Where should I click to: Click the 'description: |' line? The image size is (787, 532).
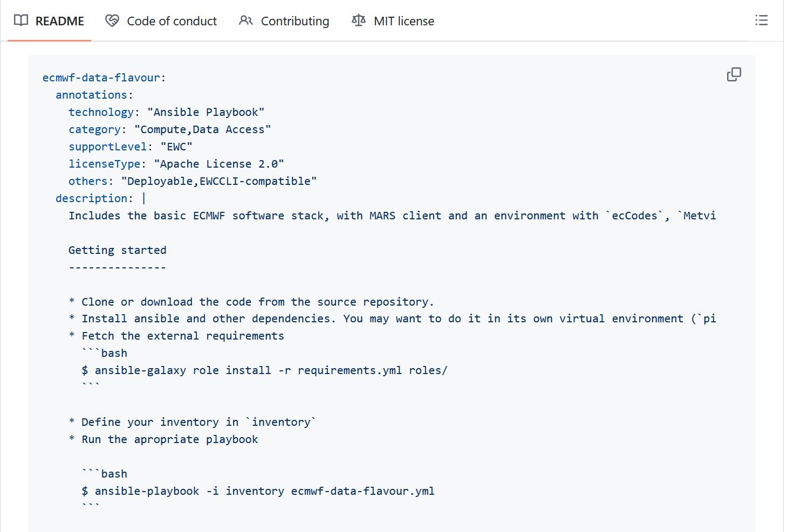coord(101,198)
